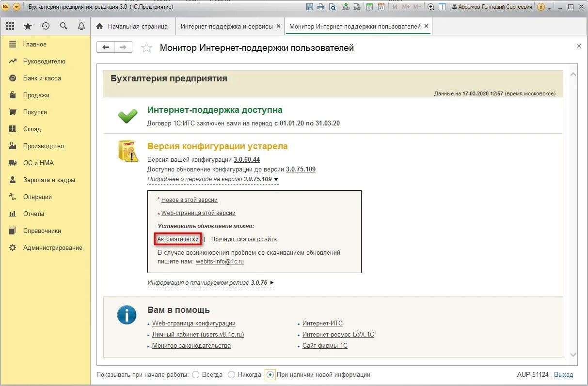Switch to Начальная страница tab
Image resolution: width=588 pixels, height=386 pixels.
[132, 26]
